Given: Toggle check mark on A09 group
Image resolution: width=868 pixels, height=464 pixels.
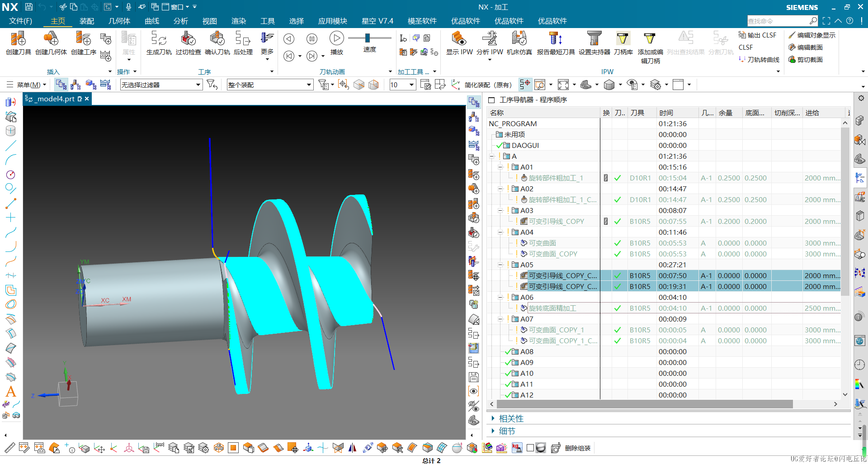Looking at the screenshot, I should tap(508, 363).
